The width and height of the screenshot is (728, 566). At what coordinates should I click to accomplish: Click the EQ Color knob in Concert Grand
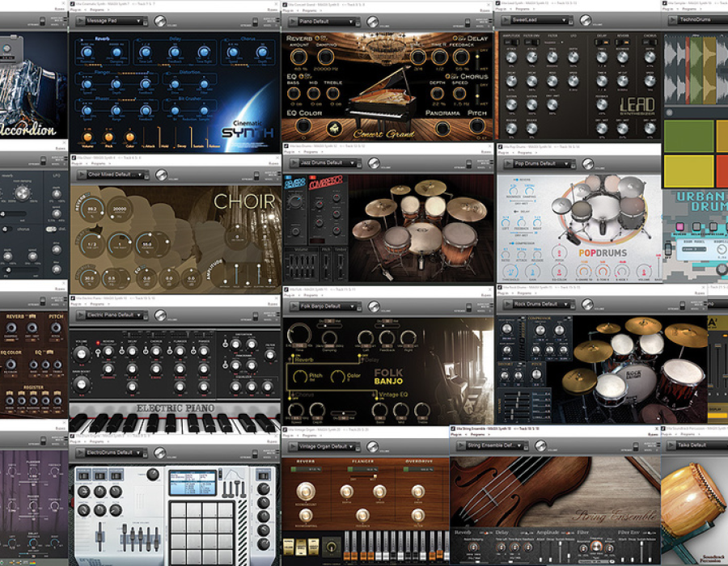click(x=303, y=125)
